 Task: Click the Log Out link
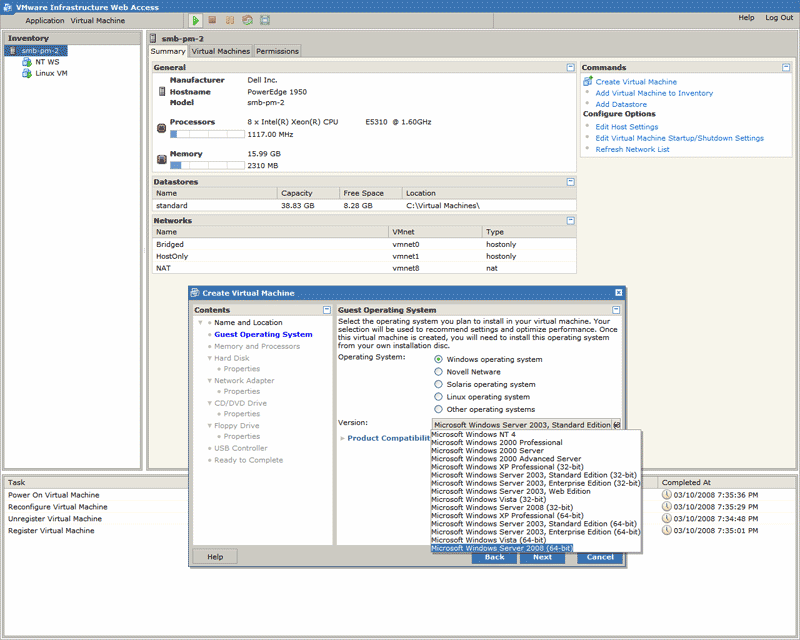pyautogui.click(x=779, y=17)
